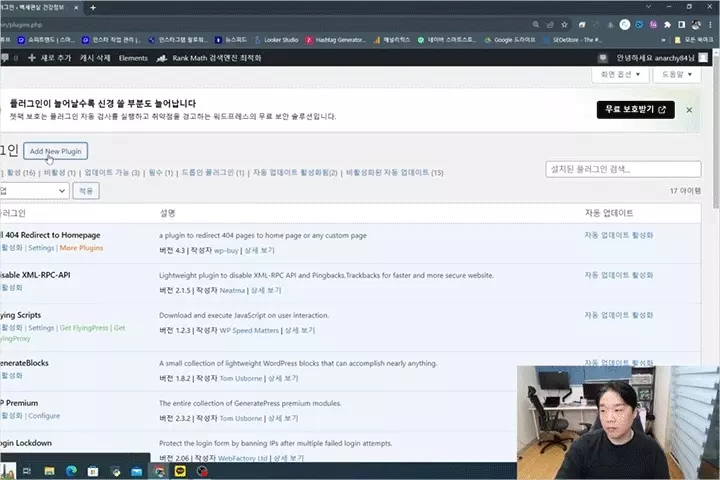Open KakaoTalk from the taskbar
720x480 pixels.
coord(180,471)
